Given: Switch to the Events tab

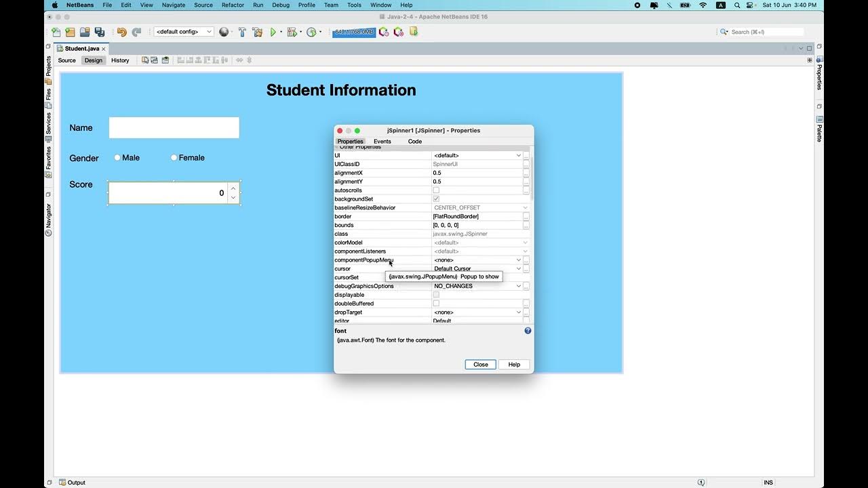Looking at the screenshot, I should point(382,142).
